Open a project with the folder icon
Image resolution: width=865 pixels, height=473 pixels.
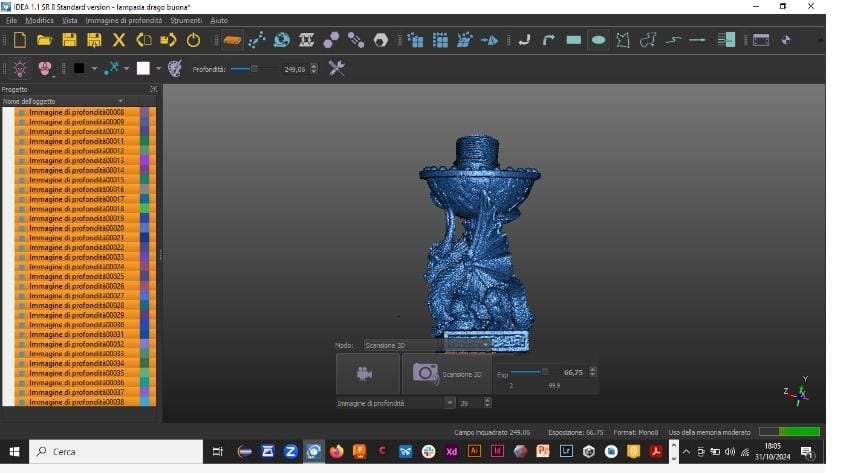point(44,40)
